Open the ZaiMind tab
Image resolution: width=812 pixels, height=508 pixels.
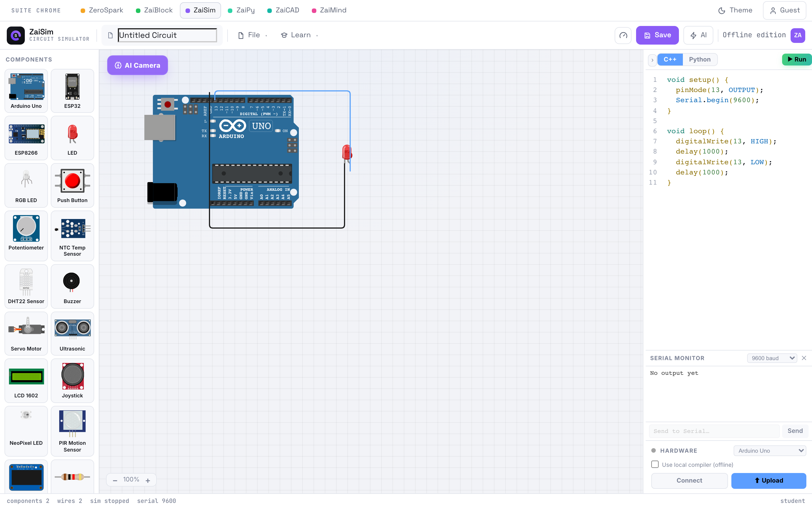329,10
